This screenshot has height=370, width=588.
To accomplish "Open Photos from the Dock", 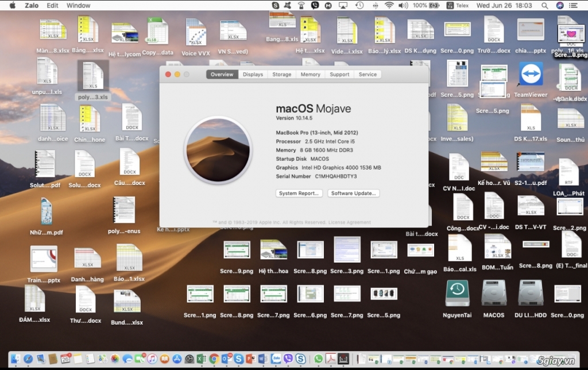I will (115, 359).
